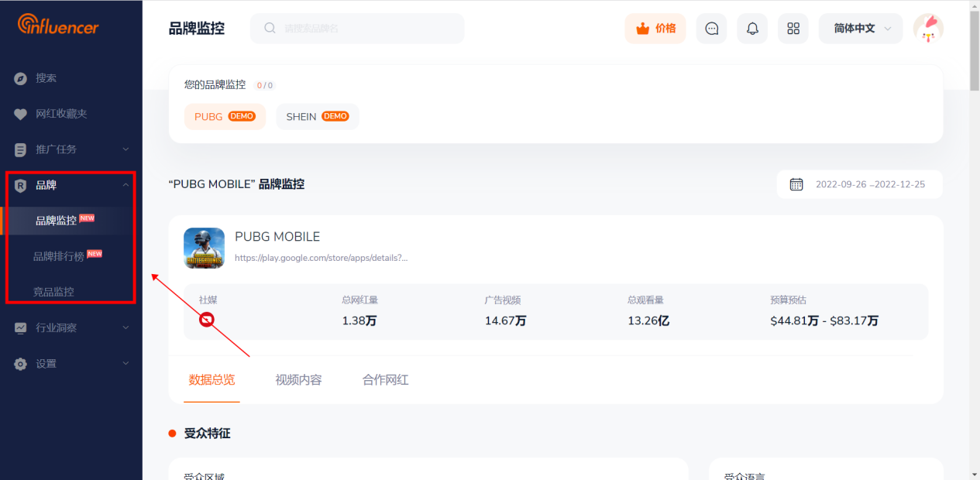This screenshot has width=980, height=480.
Task: Expand the 设置 settings menu
Action: point(71,363)
